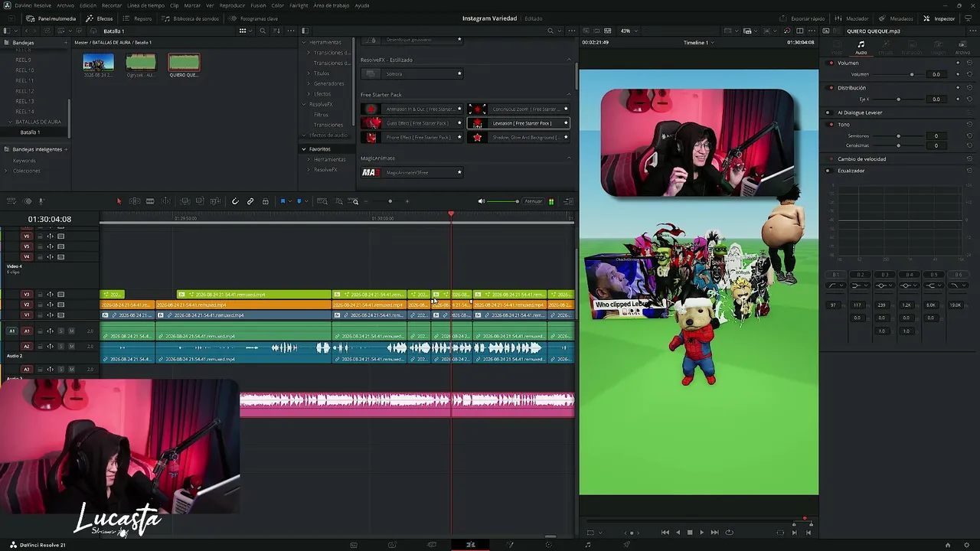Collapse the Favoritos effects group
The height and width of the screenshot is (551, 980).
pyautogui.click(x=304, y=149)
